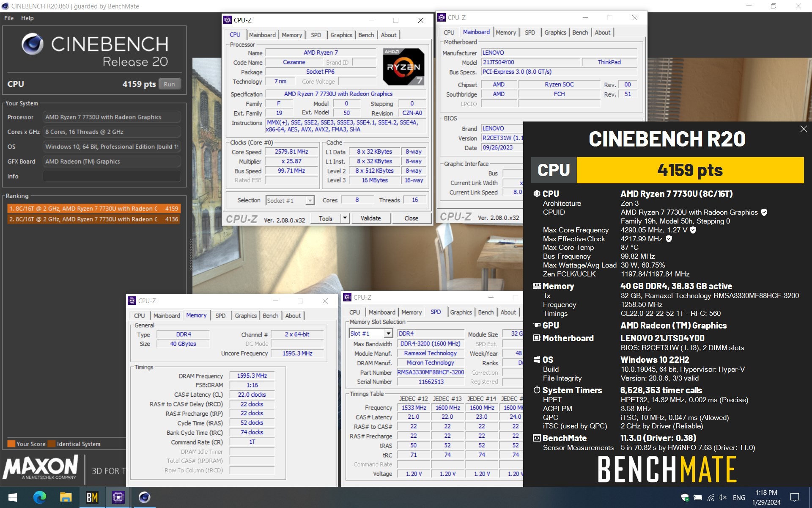This screenshot has width=812, height=508.
Task: Click the Windows Security tray icon
Action: tap(685, 497)
